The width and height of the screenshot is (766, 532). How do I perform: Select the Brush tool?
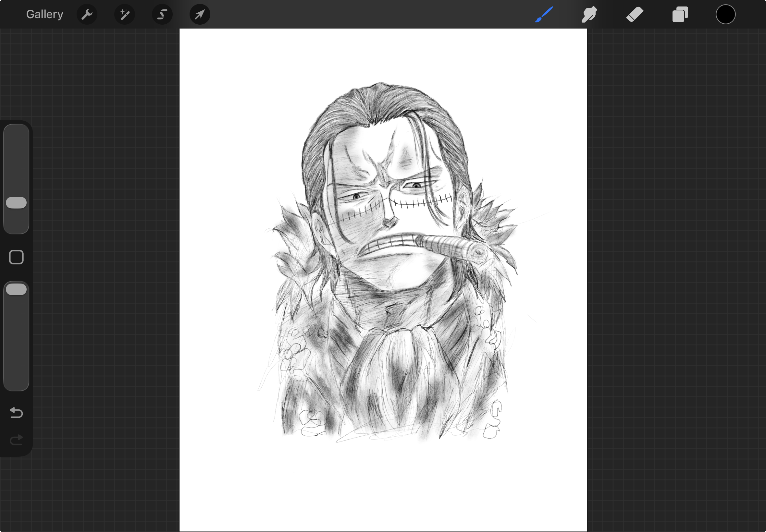coord(544,14)
